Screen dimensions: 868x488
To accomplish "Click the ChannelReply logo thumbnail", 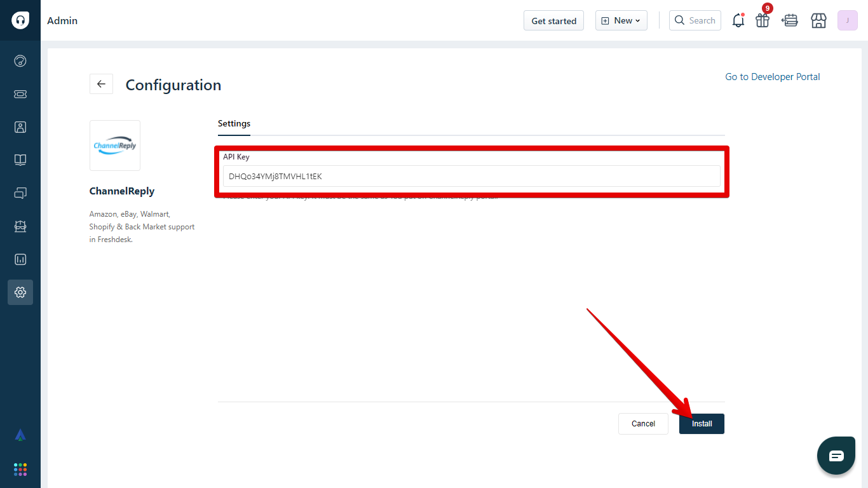I will [115, 146].
